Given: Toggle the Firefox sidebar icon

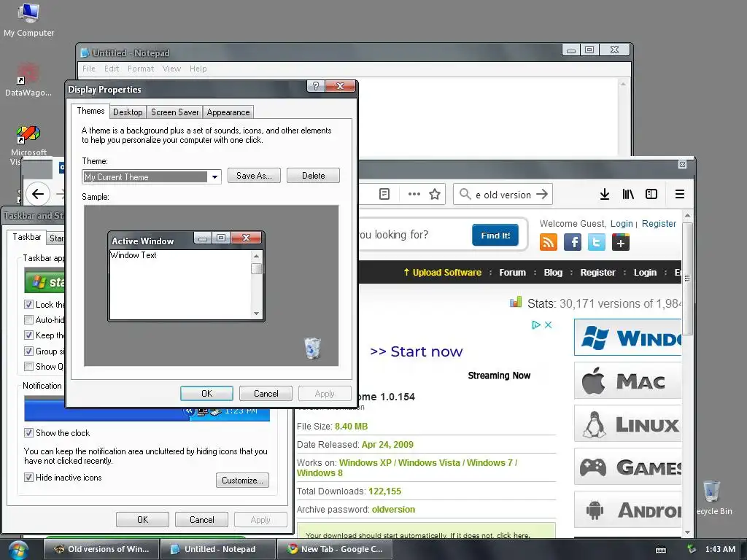Looking at the screenshot, I should tap(651, 194).
